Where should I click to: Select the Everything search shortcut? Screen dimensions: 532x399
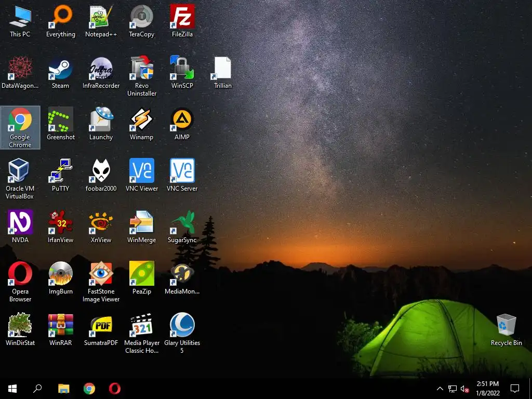coord(60,21)
